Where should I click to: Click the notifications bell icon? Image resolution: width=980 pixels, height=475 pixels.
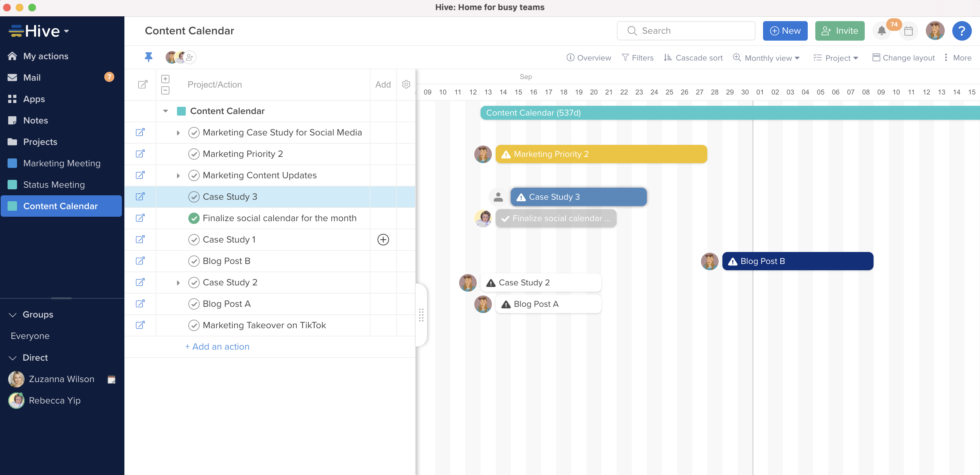(881, 31)
